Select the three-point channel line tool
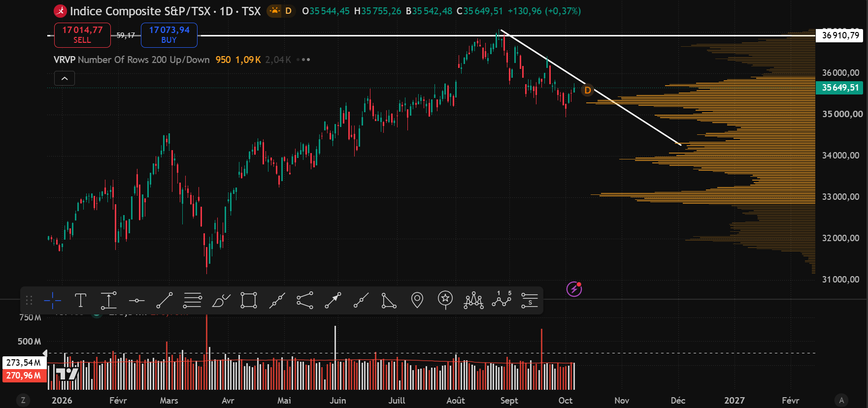The height and width of the screenshot is (408, 868). 277,300
